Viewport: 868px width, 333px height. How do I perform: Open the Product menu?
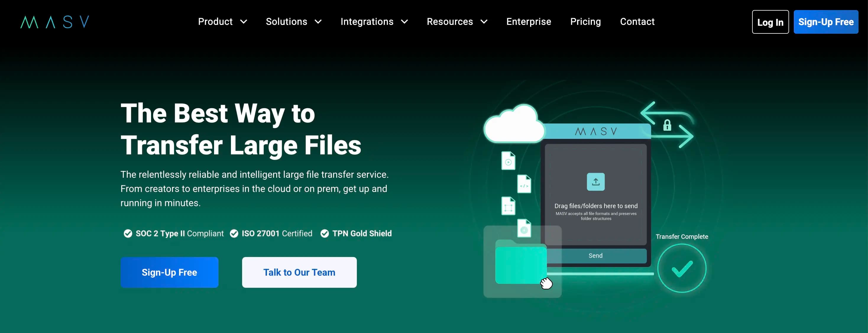(215, 22)
